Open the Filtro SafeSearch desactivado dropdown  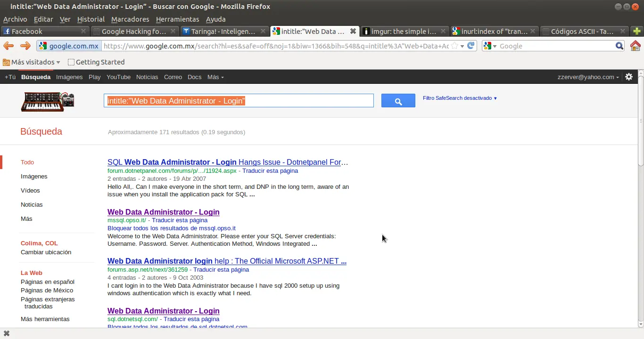(x=460, y=98)
